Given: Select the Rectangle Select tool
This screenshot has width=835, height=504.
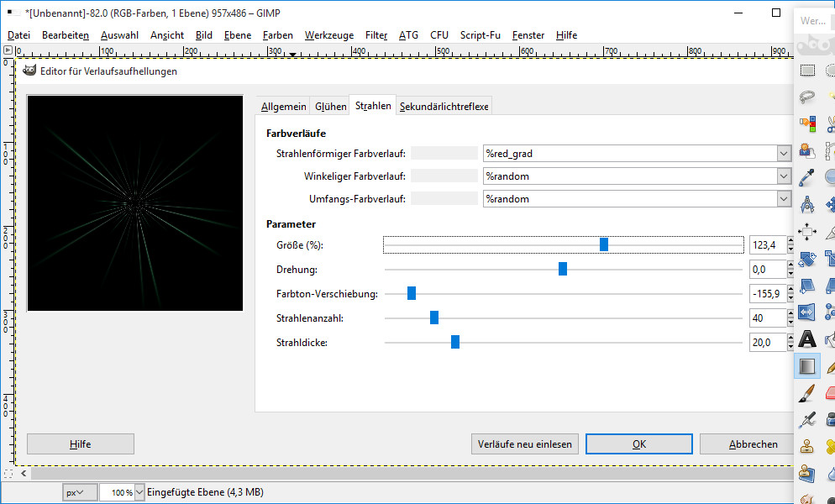Looking at the screenshot, I should [x=807, y=71].
